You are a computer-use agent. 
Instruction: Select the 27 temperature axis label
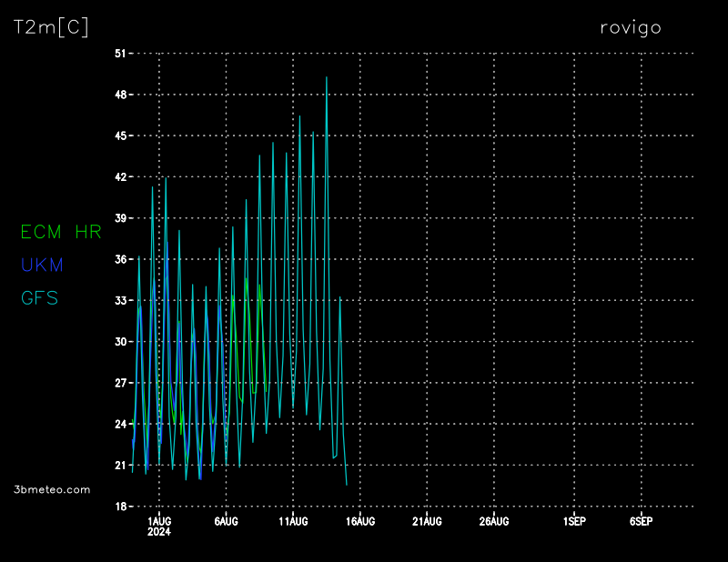(x=119, y=383)
